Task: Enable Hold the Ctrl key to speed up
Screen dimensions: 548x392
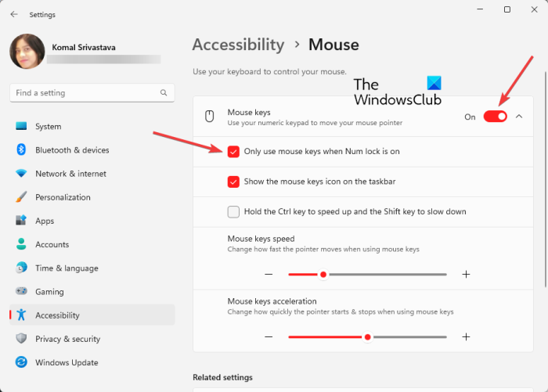Action: (233, 211)
